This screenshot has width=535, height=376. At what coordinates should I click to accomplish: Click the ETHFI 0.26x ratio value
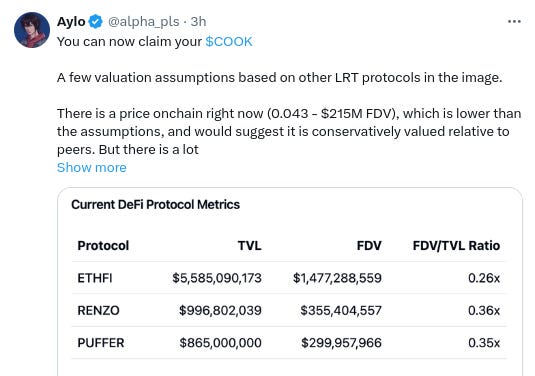pos(484,278)
